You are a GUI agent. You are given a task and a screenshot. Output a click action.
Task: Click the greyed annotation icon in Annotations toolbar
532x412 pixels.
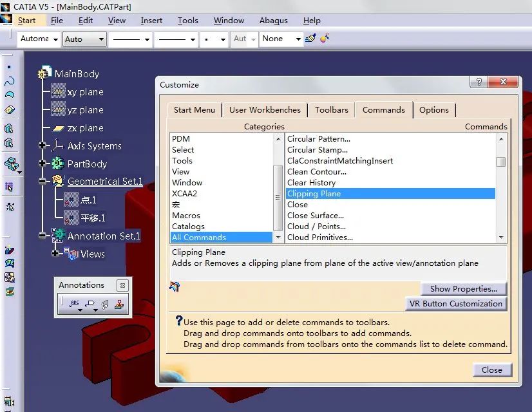point(105,305)
